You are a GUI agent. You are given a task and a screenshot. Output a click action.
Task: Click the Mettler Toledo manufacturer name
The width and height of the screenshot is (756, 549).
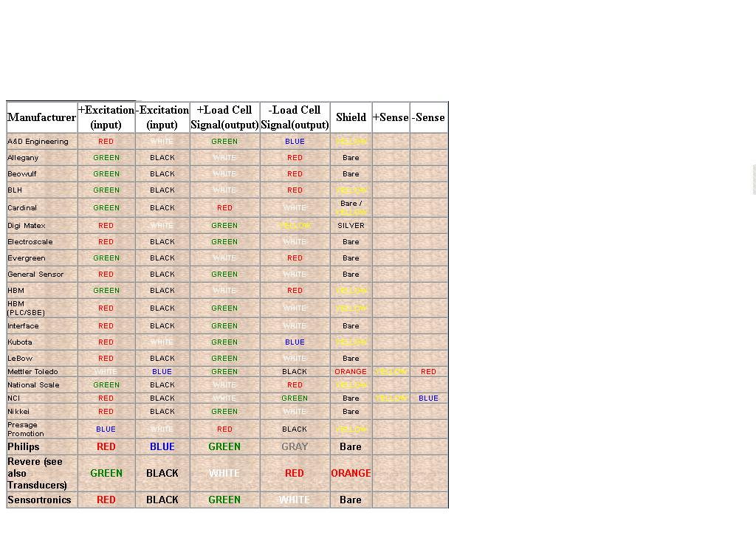coord(32,372)
